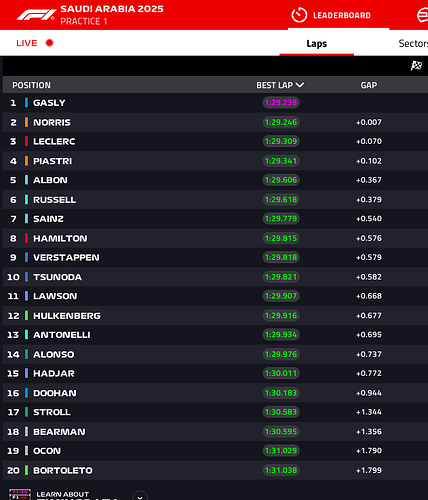Switch to the Laps tab
This screenshot has width=428, height=500.
(317, 44)
